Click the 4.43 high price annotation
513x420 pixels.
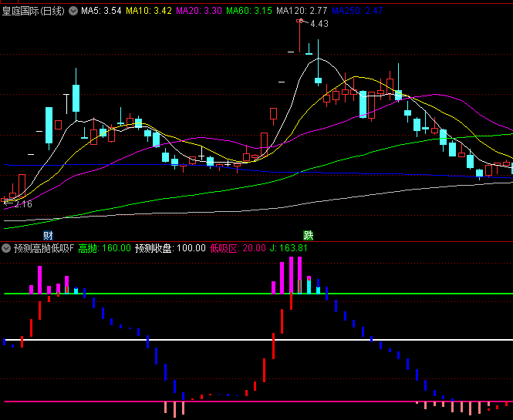[x=319, y=24]
